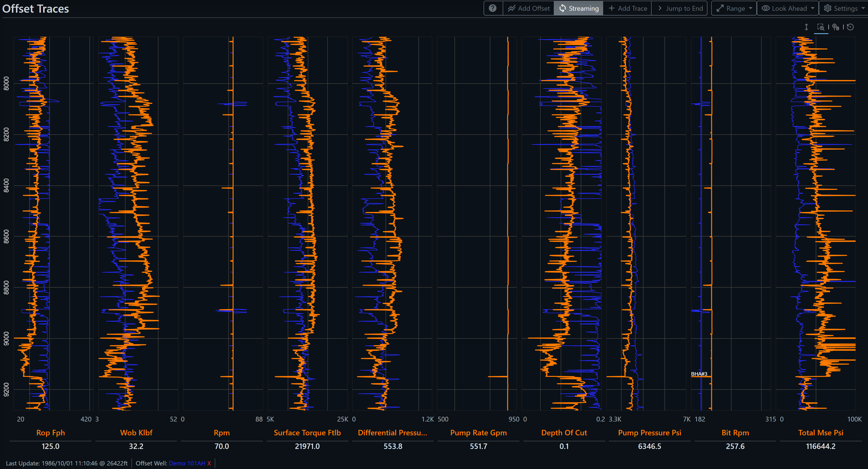Open the Range dropdown

tap(734, 8)
